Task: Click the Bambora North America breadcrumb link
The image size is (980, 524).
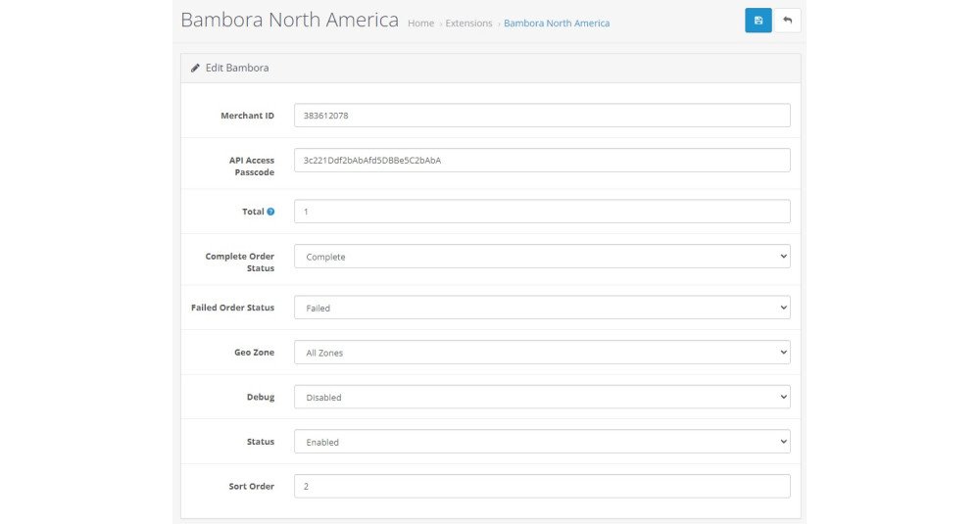Action: (557, 24)
